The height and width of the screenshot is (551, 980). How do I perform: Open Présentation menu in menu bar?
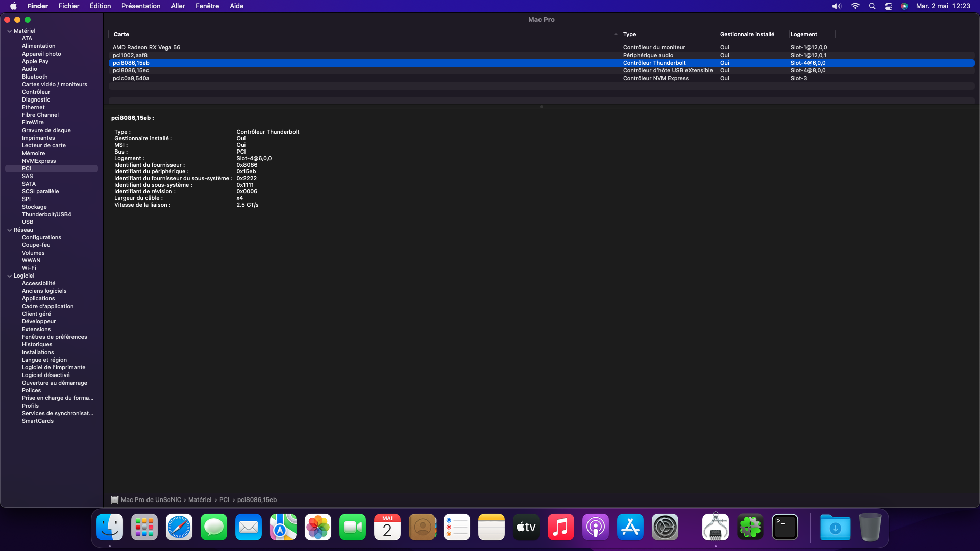[x=141, y=6]
